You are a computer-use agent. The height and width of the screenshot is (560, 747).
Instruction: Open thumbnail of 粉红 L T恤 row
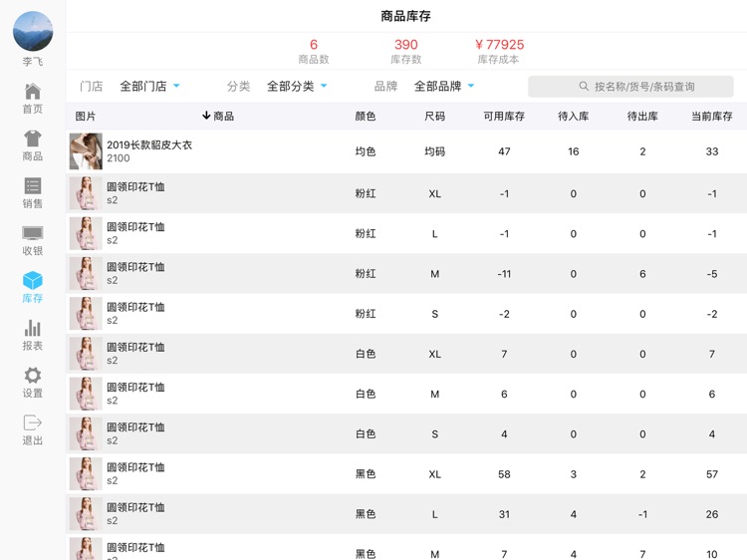pyautogui.click(x=86, y=233)
